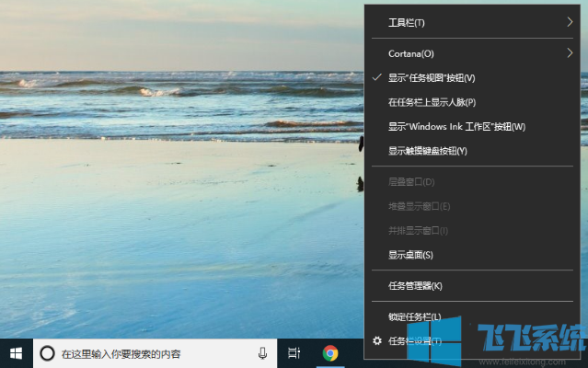Launch Google Chrome from the taskbar
The image size is (588, 368).
tap(329, 353)
